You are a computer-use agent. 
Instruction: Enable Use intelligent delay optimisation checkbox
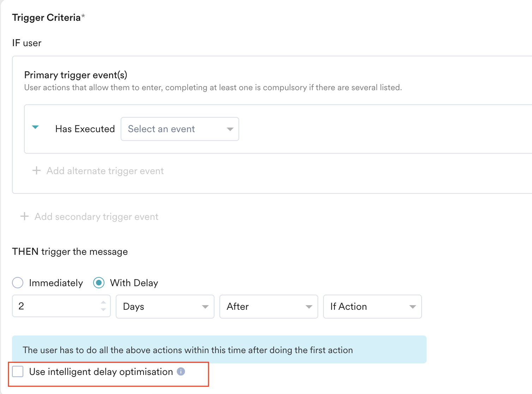point(18,371)
